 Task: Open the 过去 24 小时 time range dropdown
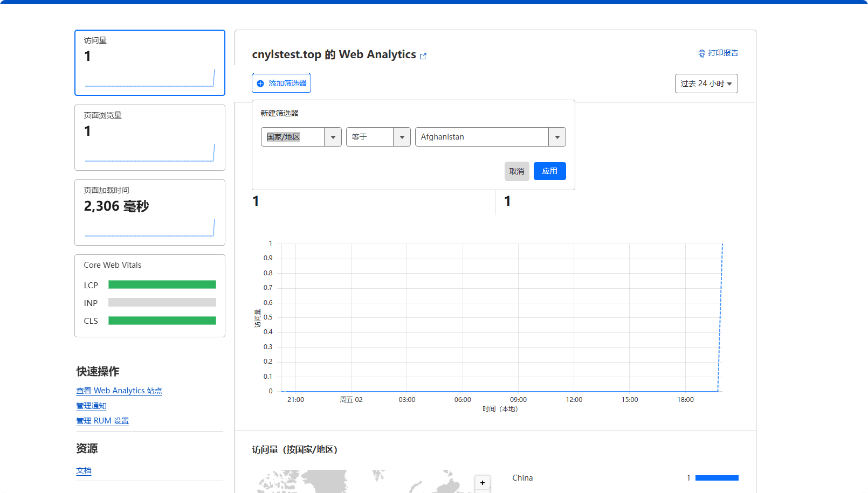tap(706, 84)
